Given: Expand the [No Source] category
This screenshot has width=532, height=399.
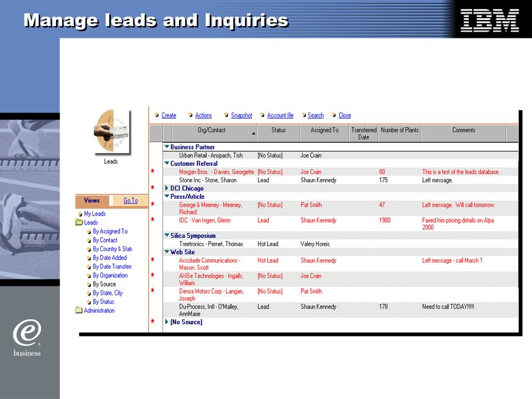Looking at the screenshot, I should 167,321.
